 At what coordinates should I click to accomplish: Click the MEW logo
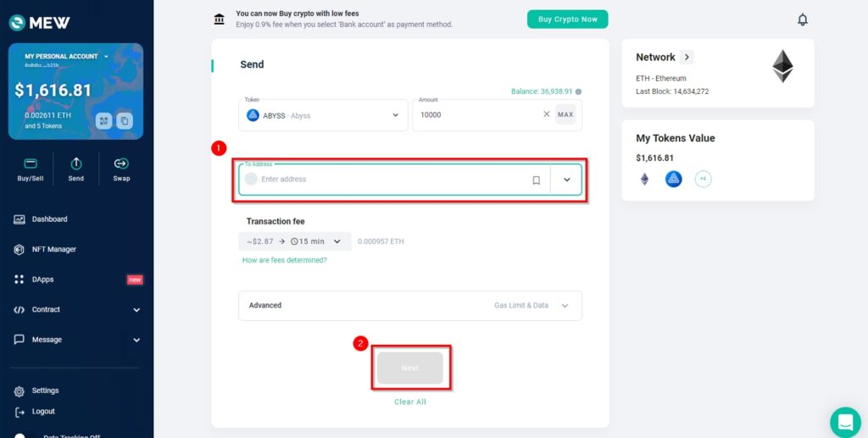39,22
